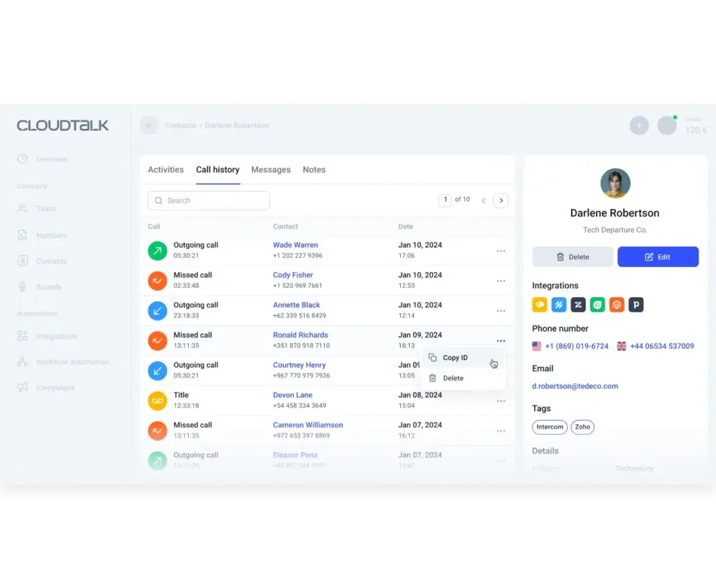Open the green outgoing call icon for Wade Warren
The width and height of the screenshot is (716, 588).
157,250
